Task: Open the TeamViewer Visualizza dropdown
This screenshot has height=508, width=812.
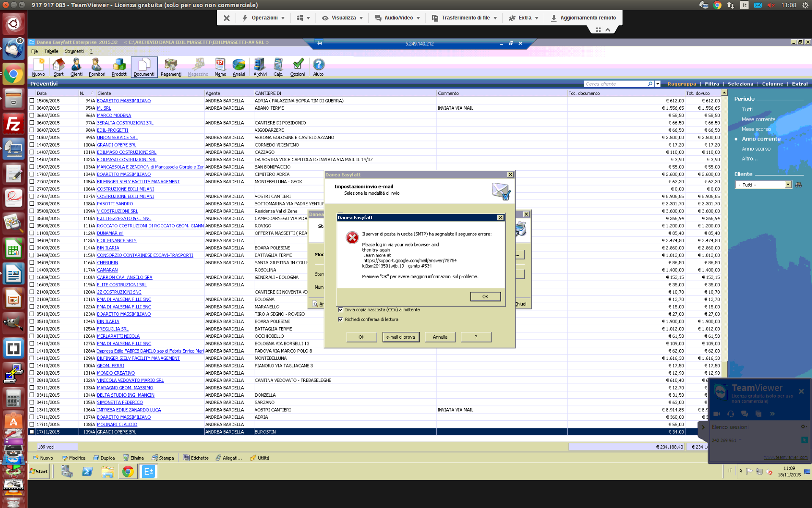Action: (343, 18)
